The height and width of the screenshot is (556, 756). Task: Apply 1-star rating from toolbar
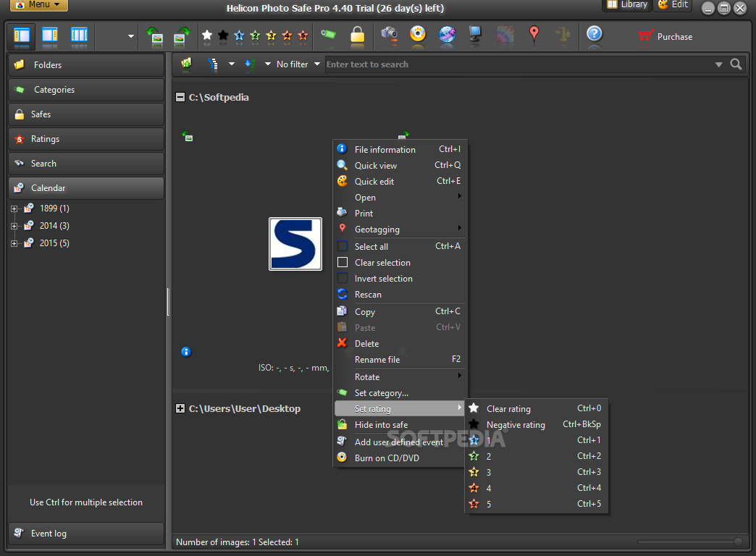point(239,35)
